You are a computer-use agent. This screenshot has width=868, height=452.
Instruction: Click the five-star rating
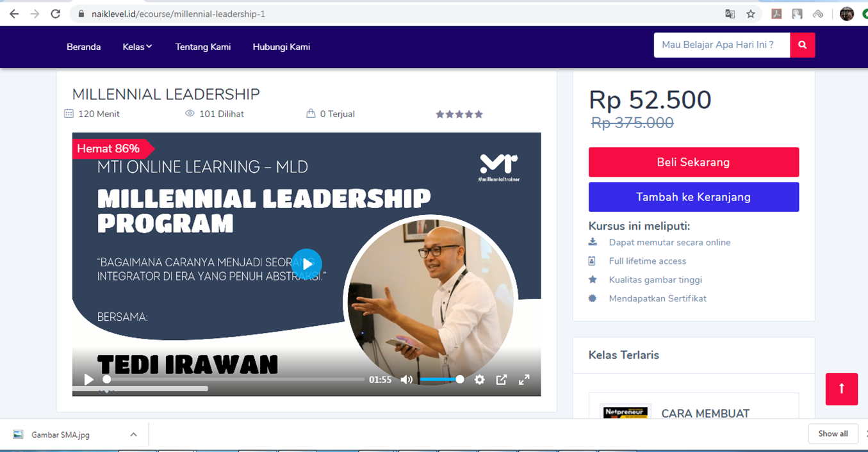(459, 114)
